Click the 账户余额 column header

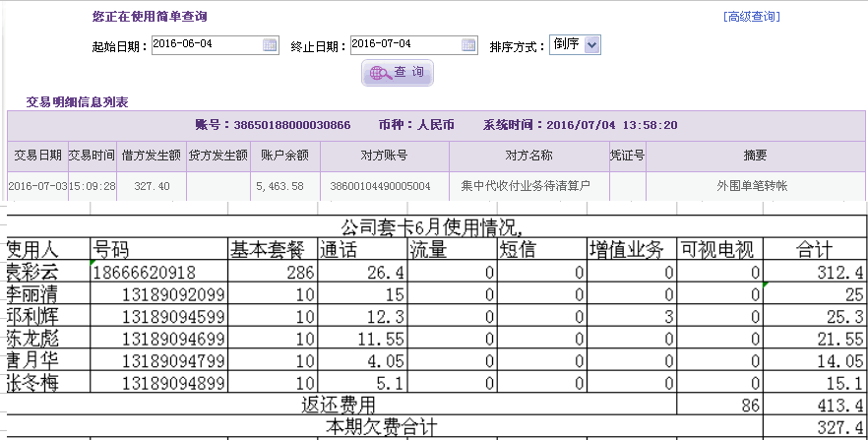(285, 156)
